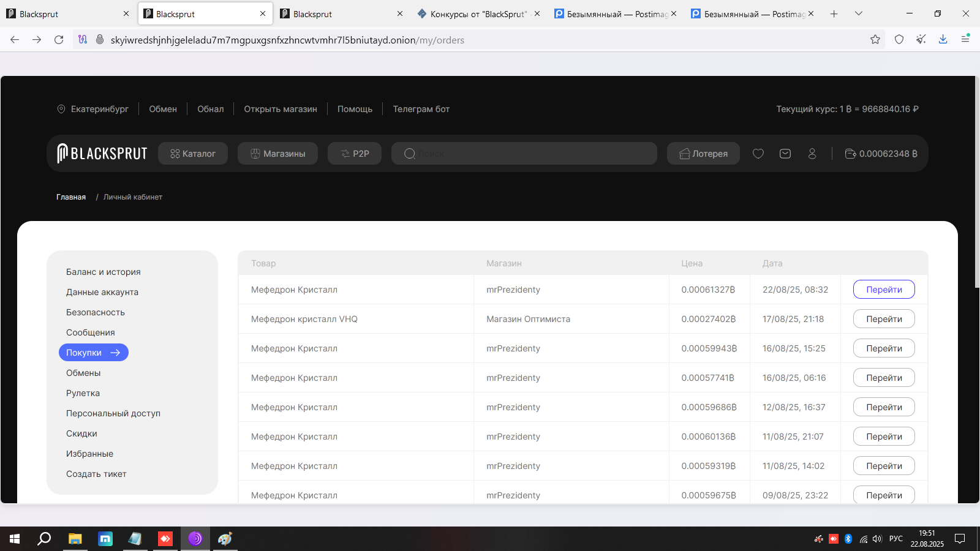Open Обмены in sidebar

pyautogui.click(x=83, y=373)
